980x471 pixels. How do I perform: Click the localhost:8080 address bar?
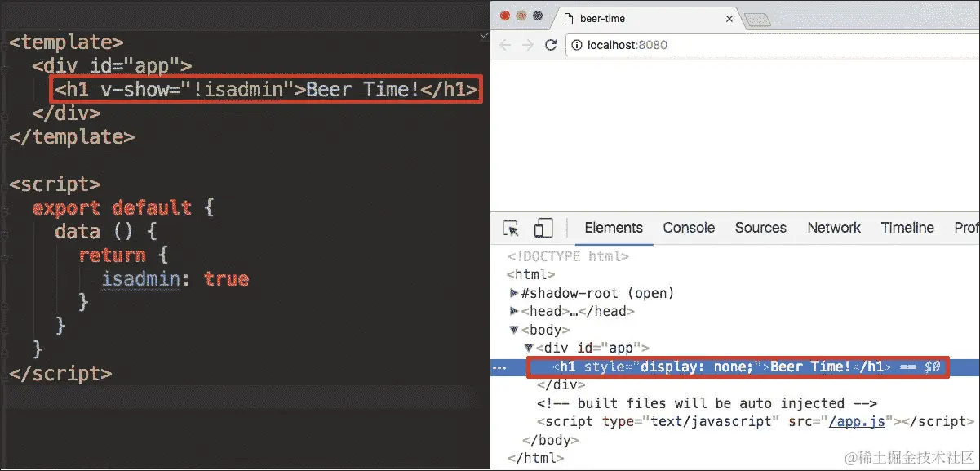click(774, 45)
